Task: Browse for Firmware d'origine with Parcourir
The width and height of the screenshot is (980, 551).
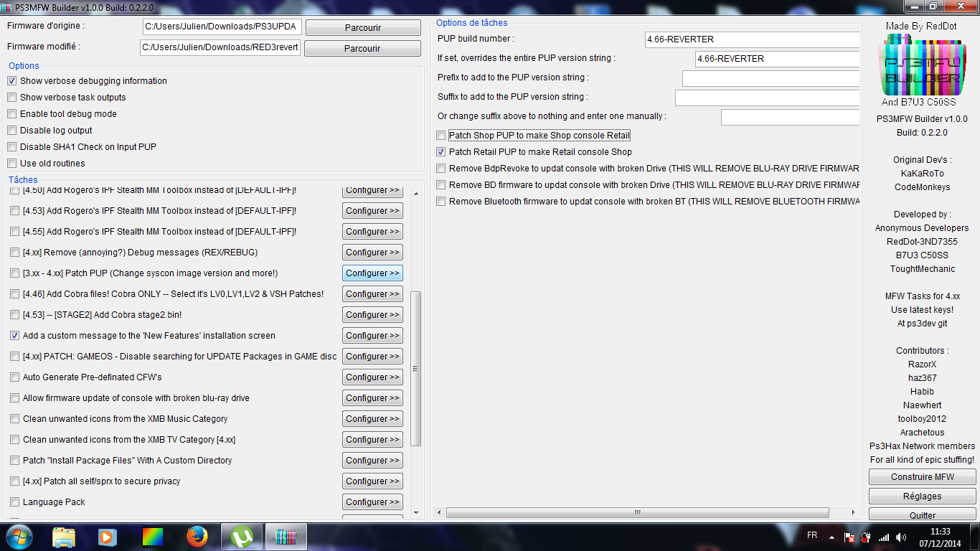Action: (x=363, y=28)
